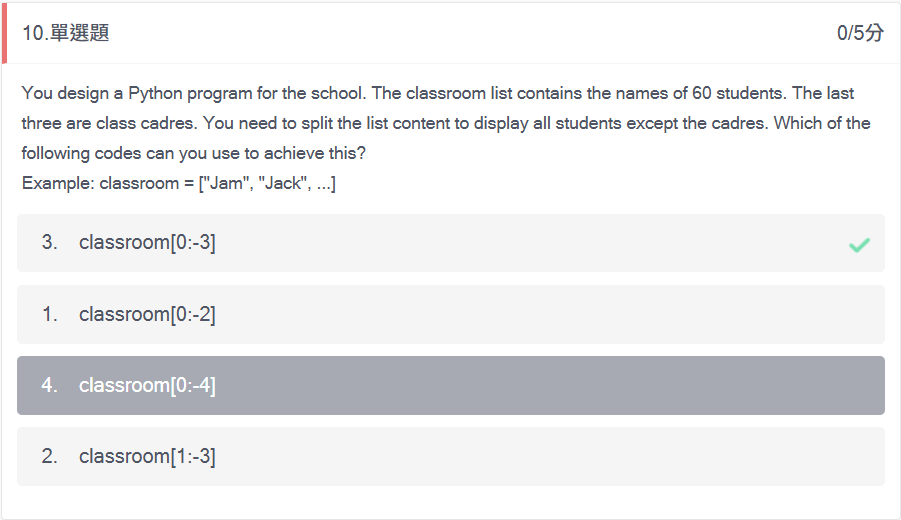Click the option number "3." label
901x520 pixels.
click(x=49, y=242)
